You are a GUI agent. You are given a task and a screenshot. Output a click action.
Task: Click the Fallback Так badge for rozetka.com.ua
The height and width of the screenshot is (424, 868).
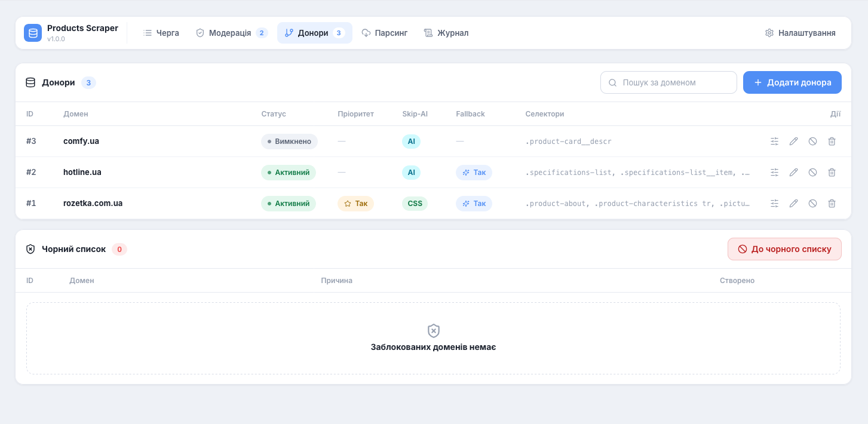coord(474,204)
